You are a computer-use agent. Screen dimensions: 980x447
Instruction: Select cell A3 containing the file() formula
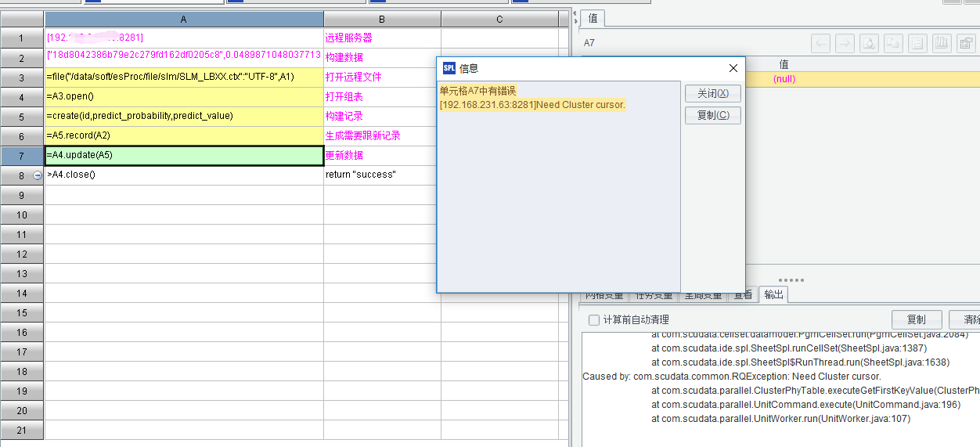(184, 78)
